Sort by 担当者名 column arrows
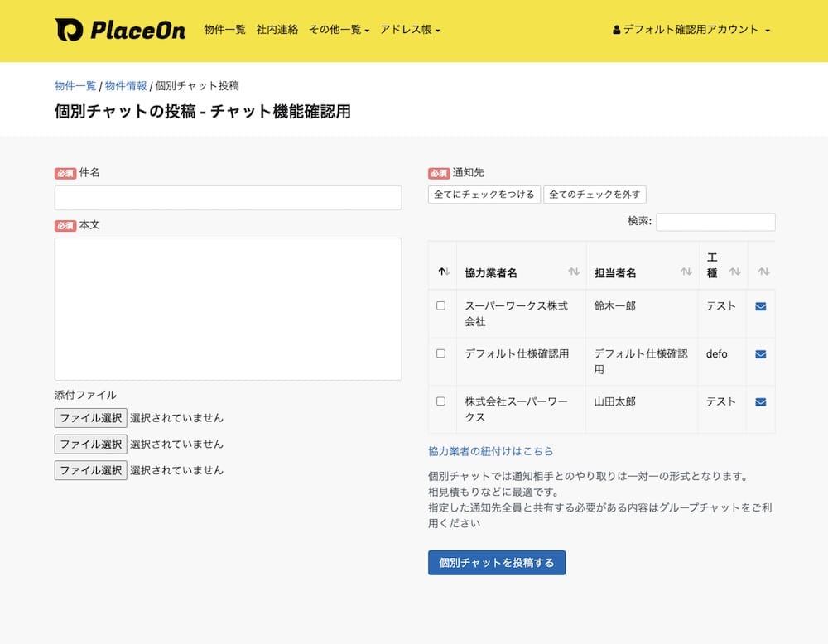This screenshot has height=644, width=828. point(686,272)
